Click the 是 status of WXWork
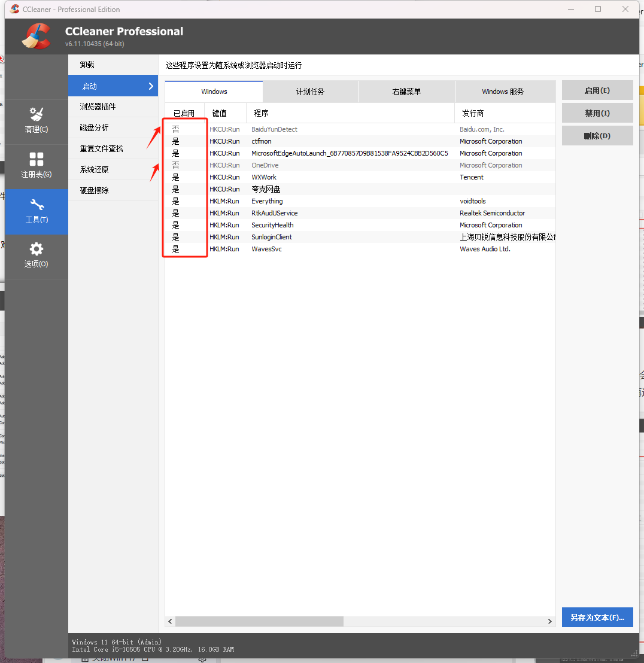The image size is (644, 663). [x=175, y=177]
